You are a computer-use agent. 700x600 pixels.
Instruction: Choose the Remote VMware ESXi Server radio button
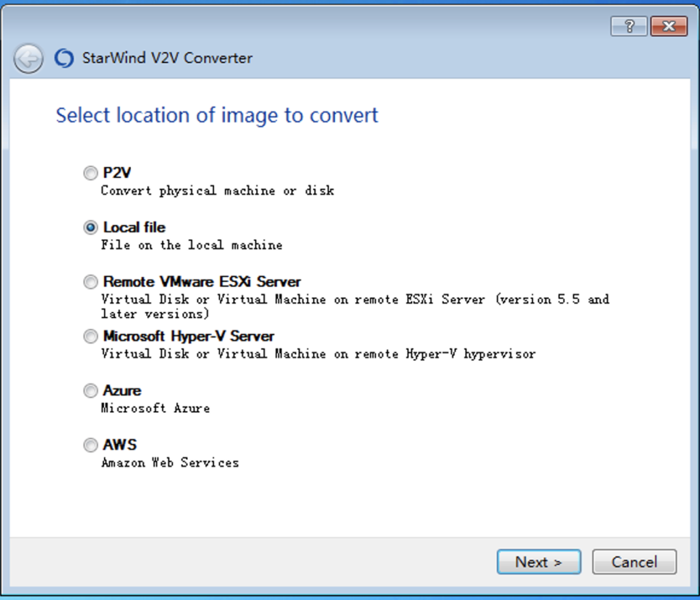pos(90,282)
